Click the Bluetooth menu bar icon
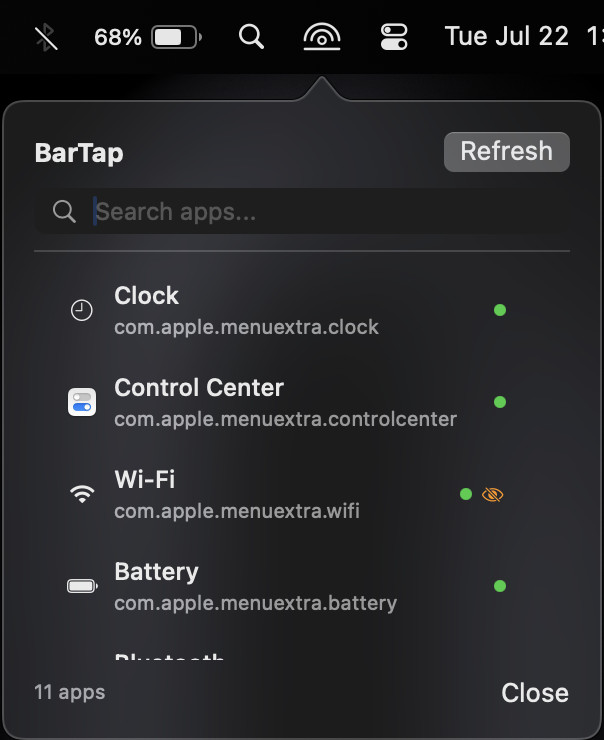 point(46,38)
